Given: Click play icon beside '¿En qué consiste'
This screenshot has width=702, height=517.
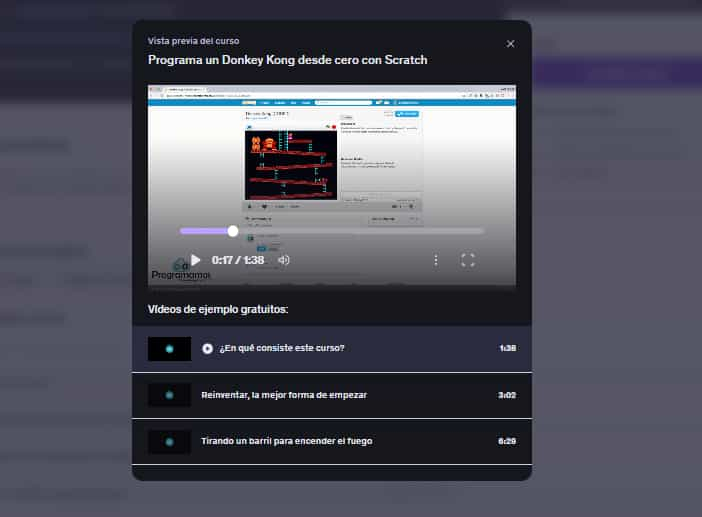Looking at the screenshot, I should click(207, 348).
